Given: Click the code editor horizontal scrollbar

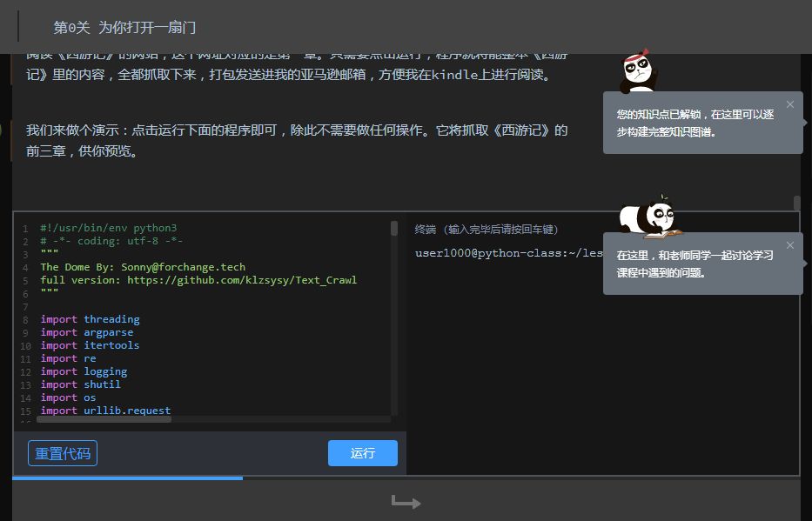Looking at the screenshot, I should pos(104,419).
